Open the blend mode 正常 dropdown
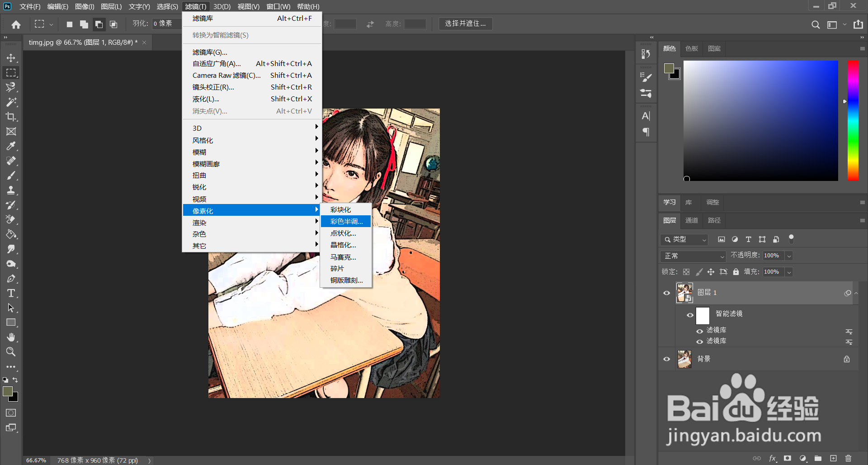 (x=693, y=256)
